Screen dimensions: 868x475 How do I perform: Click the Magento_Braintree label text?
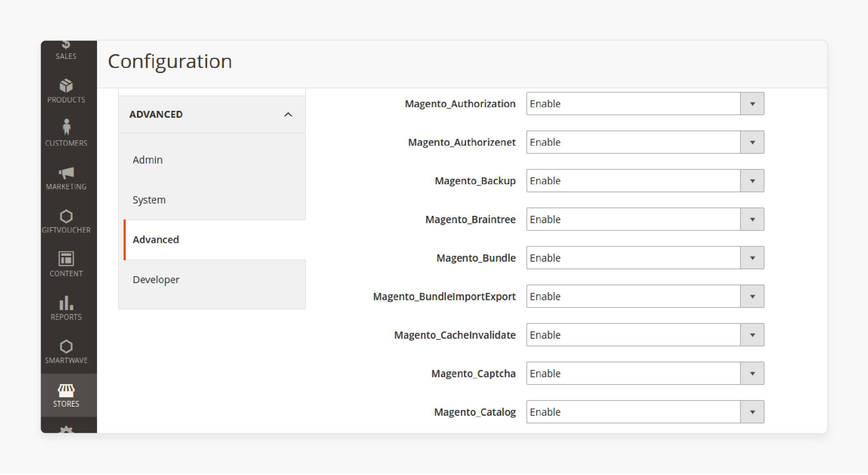[x=471, y=220]
